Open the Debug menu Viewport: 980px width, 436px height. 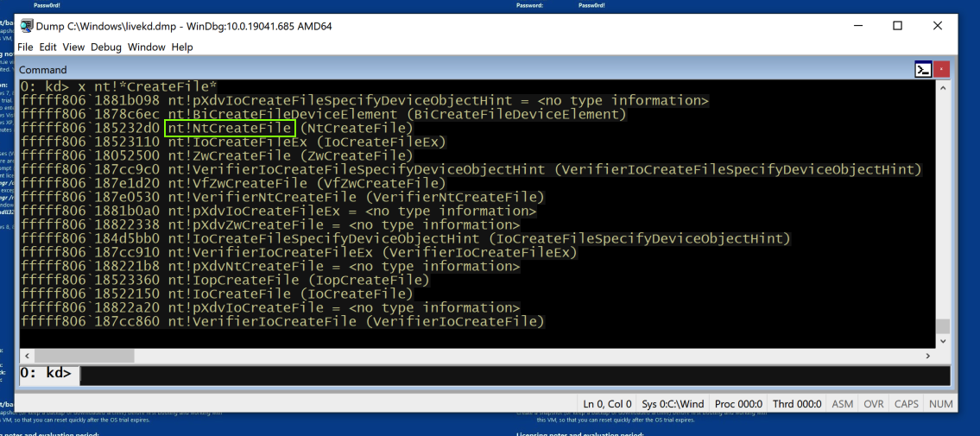click(106, 47)
